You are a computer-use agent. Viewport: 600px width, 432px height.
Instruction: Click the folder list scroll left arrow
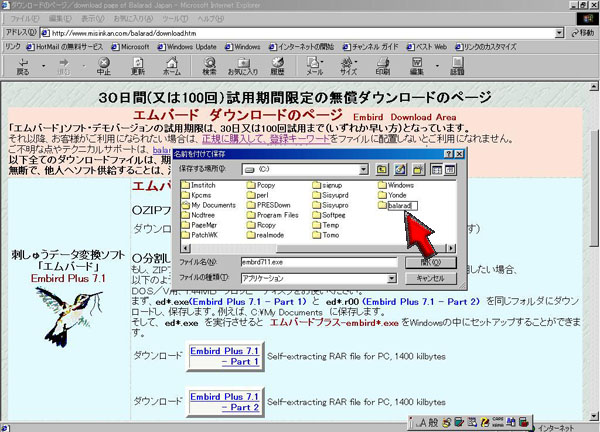185,248
